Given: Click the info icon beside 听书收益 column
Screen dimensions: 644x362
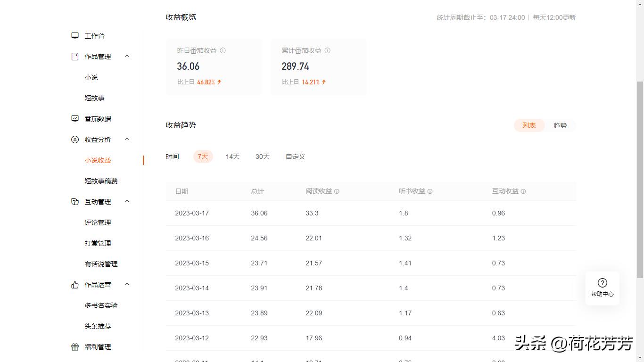Looking at the screenshot, I should (x=430, y=191).
